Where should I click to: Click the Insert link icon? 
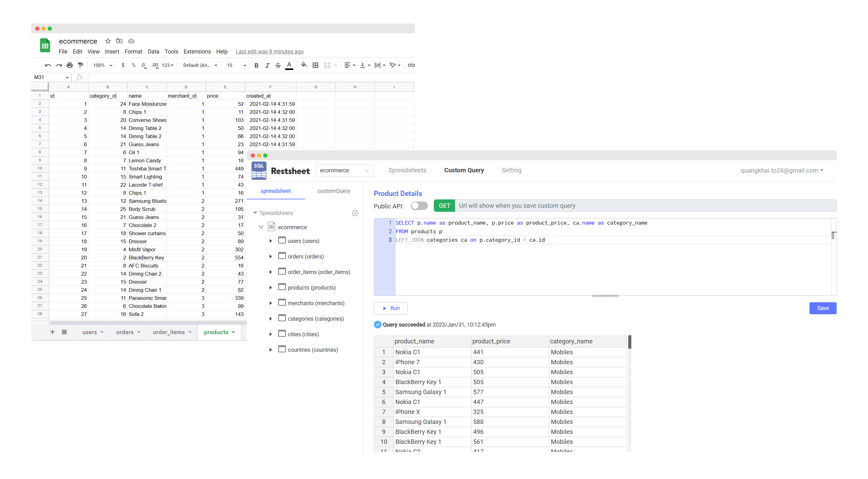point(411,65)
